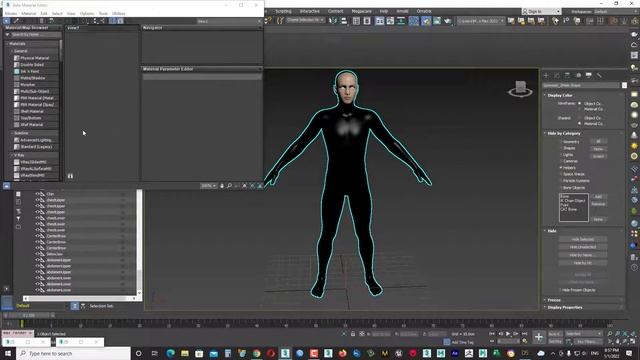Toggle the Geometry hide checkbox
The width and height of the screenshot is (640, 360).
(561, 142)
